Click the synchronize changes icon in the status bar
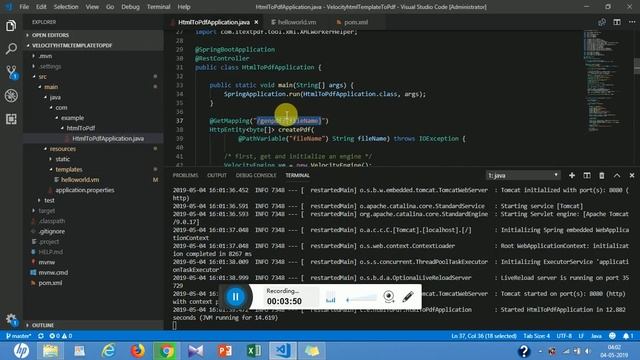 (x=41, y=336)
